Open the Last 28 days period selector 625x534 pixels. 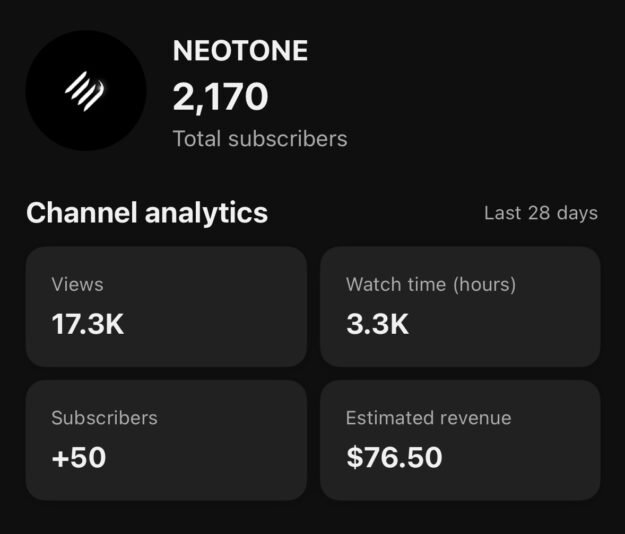pos(540,213)
